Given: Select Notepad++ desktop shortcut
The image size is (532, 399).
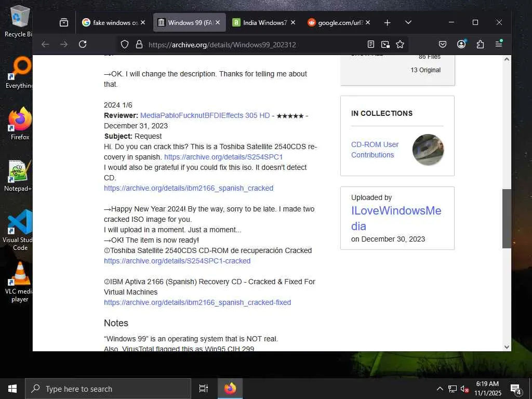Looking at the screenshot, I should [19, 176].
